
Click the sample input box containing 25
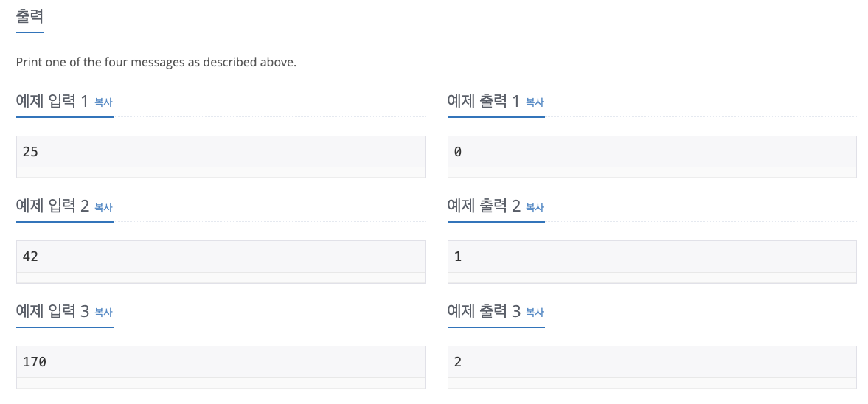221,153
